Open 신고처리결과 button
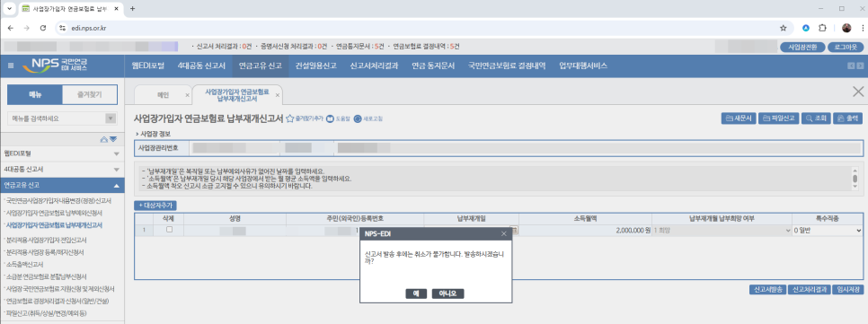The image size is (868, 324). 810,290
